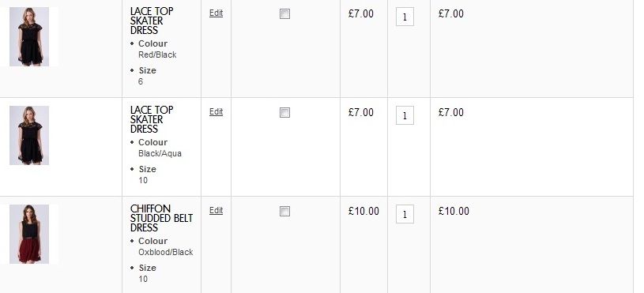Screen dimensions: 644x293
Task: Open the Lace Top Skater Dress title in Black/Aqua
Action: click(x=152, y=119)
